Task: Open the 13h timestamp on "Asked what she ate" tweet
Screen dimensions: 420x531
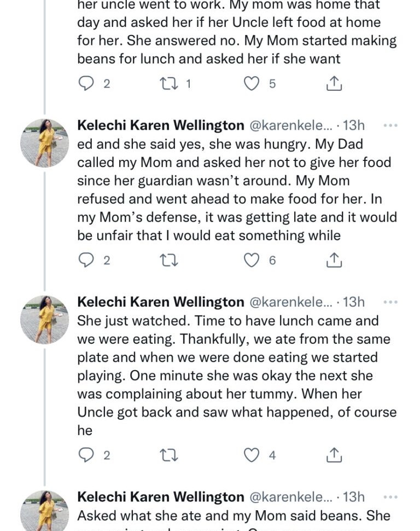Action: pos(353,497)
